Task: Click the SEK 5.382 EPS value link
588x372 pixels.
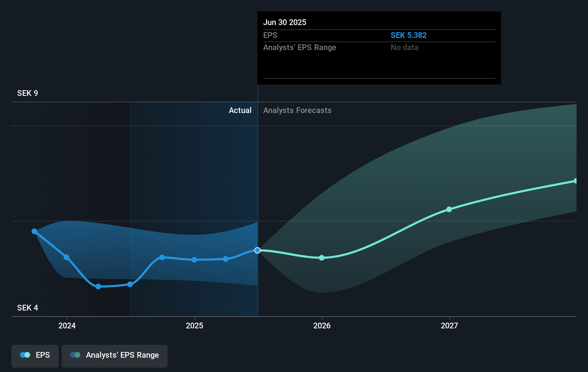Action: coord(408,35)
